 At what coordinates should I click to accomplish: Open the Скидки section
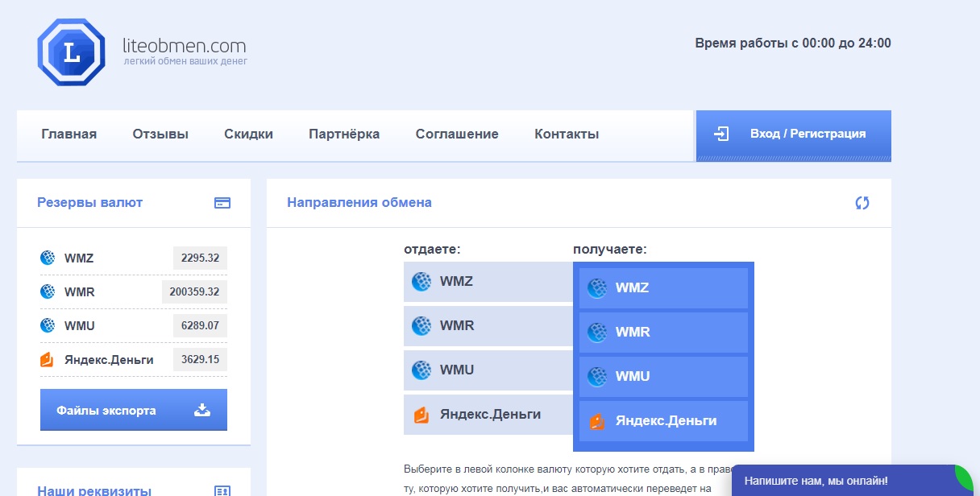[x=248, y=134]
